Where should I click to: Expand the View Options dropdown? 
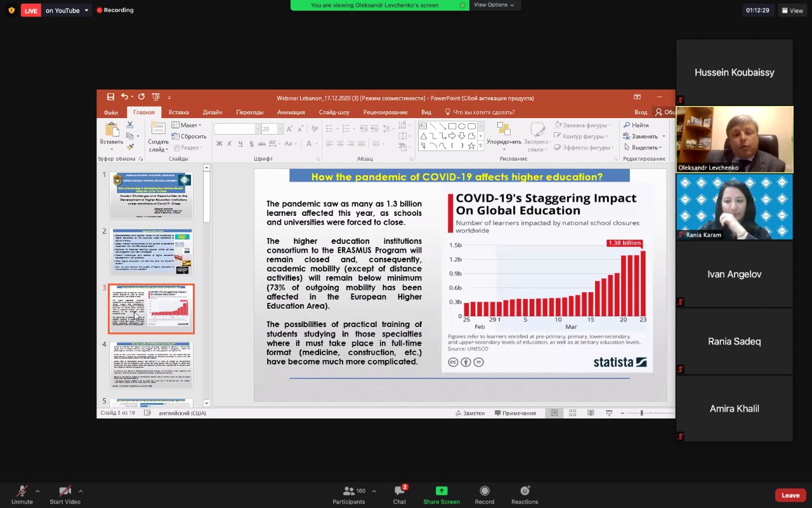[494, 5]
